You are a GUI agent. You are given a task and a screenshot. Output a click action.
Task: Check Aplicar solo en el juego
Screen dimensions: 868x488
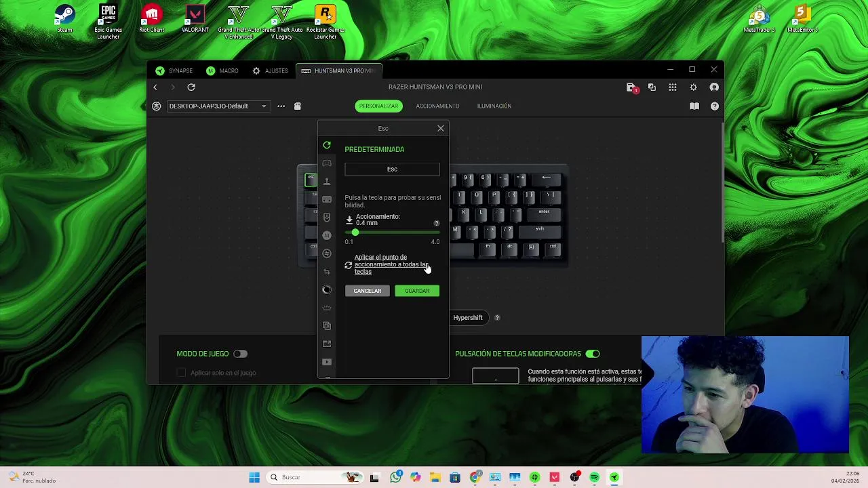tap(181, 372)
